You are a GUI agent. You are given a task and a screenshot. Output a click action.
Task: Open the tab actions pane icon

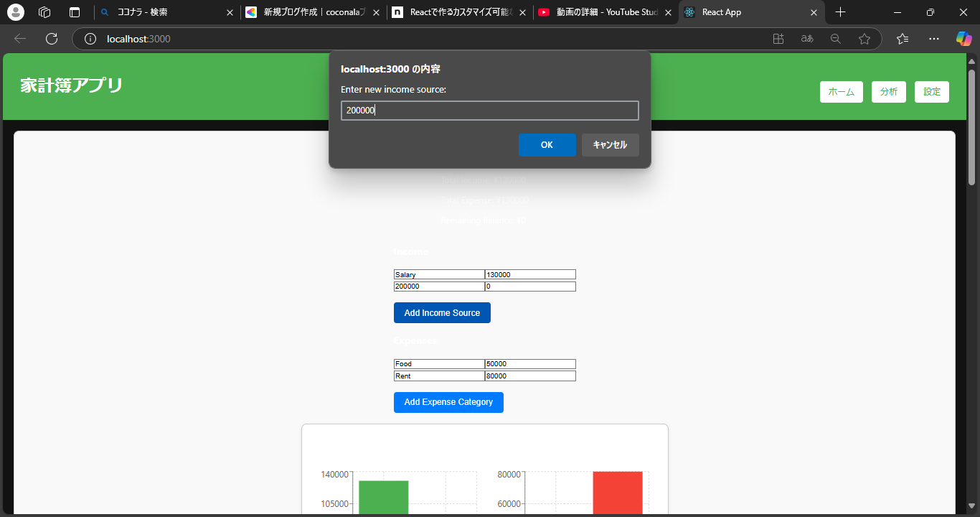pos(74,12)
